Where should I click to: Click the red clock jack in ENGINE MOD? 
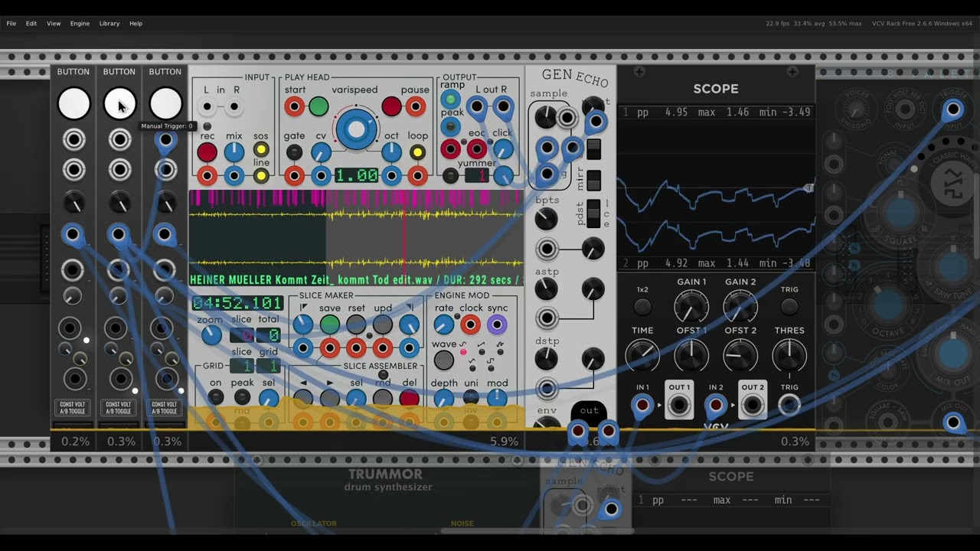coord(470,324)
